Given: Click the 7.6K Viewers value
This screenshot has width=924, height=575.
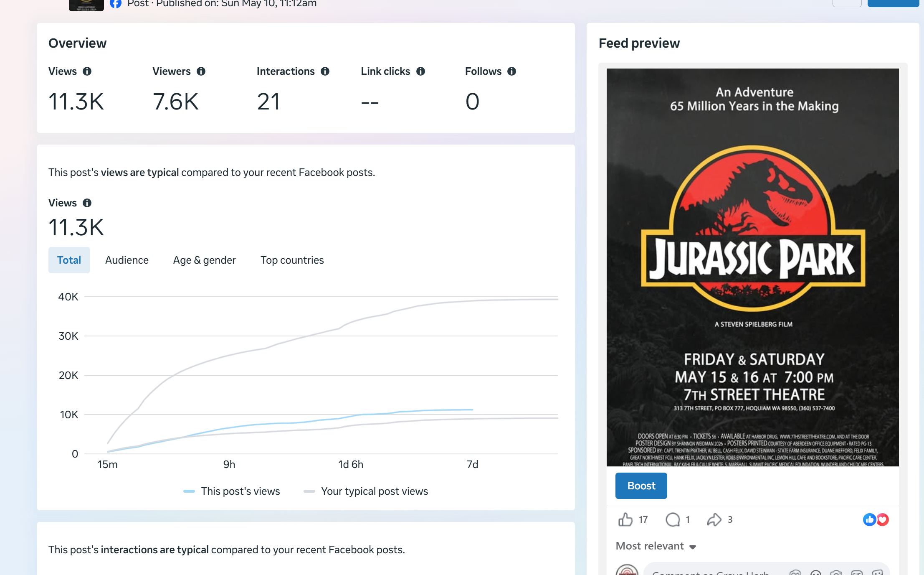Looking at the screenshot, I should point(176,102).
